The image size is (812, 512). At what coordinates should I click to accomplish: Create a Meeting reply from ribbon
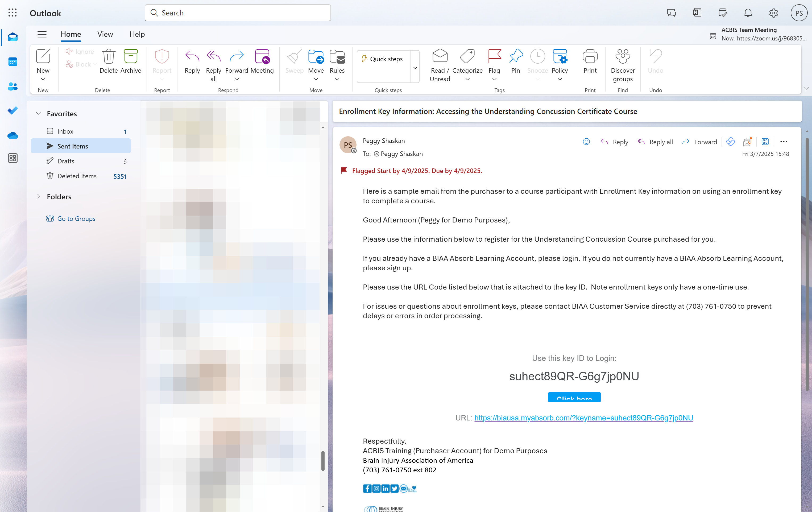[x=262, y=61]
